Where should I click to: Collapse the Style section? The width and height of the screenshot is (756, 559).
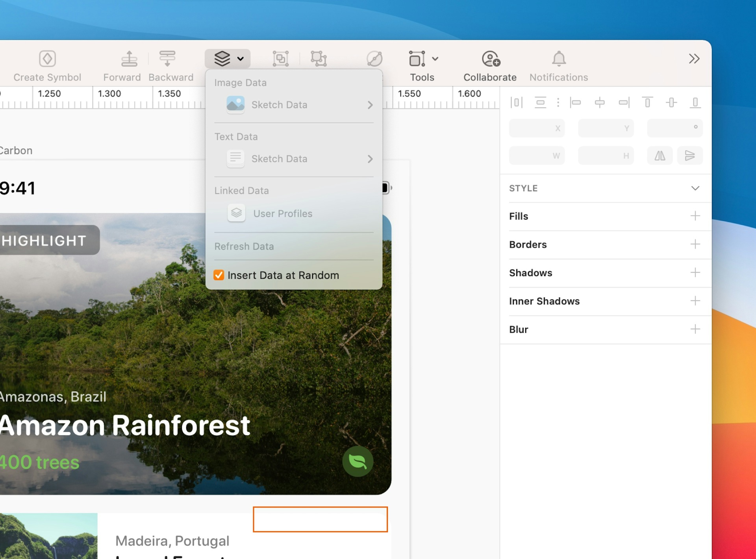coord(695,188)
